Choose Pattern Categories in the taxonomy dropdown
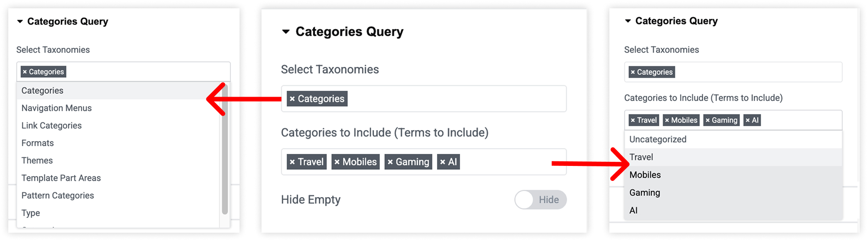 click(x=58, y=196)
